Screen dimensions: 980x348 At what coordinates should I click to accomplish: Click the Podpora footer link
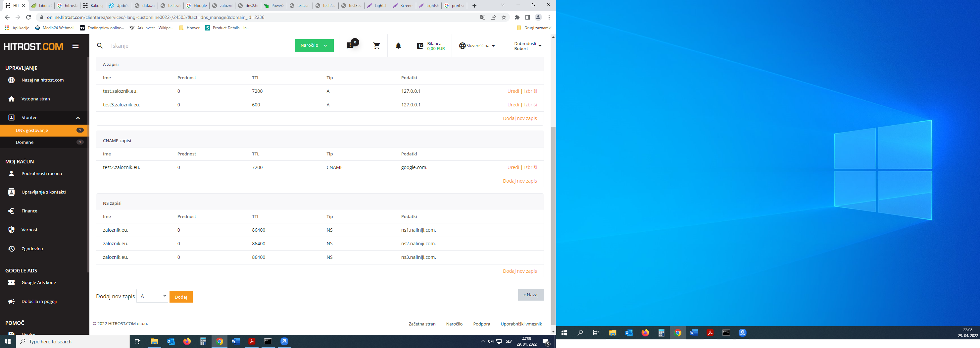tap(481, 324)
